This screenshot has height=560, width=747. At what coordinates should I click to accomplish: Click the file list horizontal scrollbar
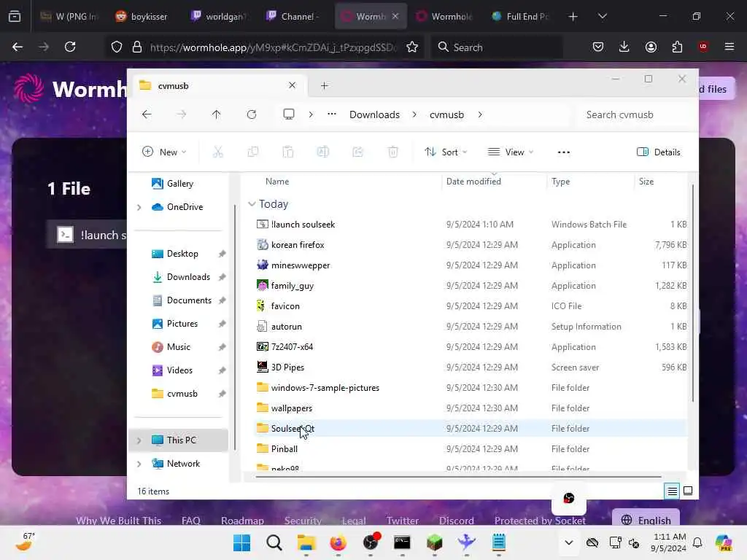click(458, 477)
